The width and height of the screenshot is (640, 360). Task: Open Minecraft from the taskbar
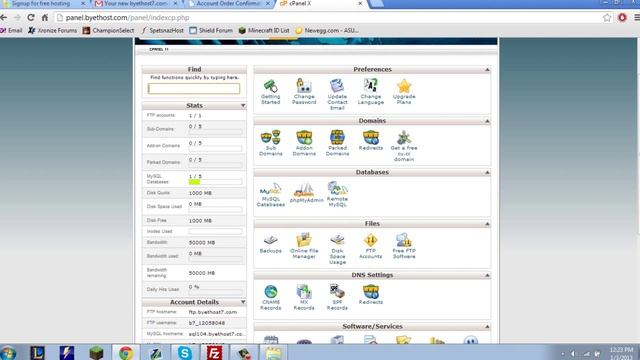click(x=96, y=353)
